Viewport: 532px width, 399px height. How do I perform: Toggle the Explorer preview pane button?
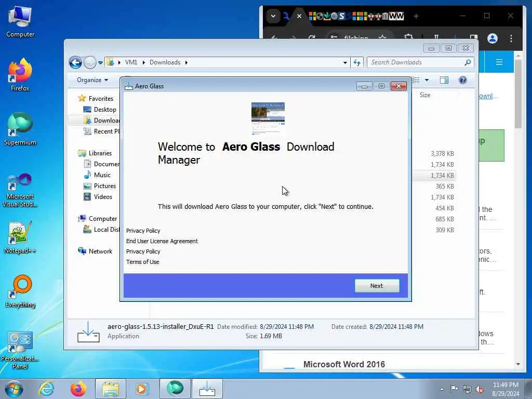pyautogui.click(x=444, y=80)
